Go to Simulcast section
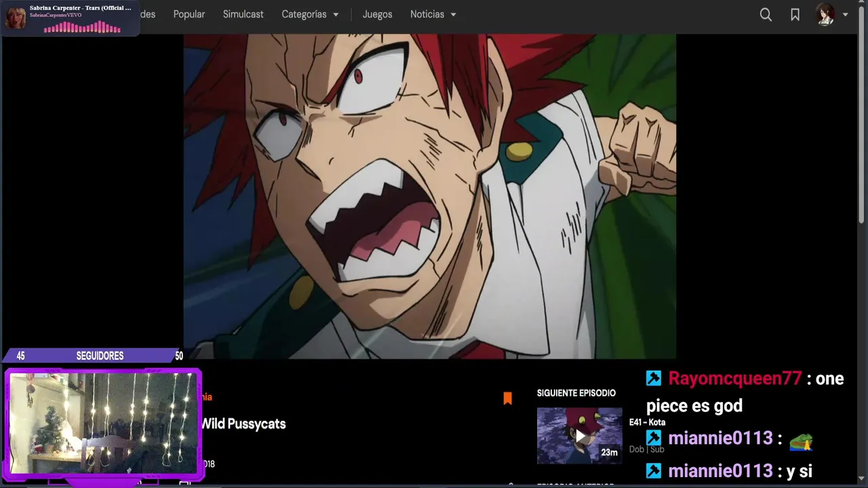868x488 pixels. pos(243,14)
